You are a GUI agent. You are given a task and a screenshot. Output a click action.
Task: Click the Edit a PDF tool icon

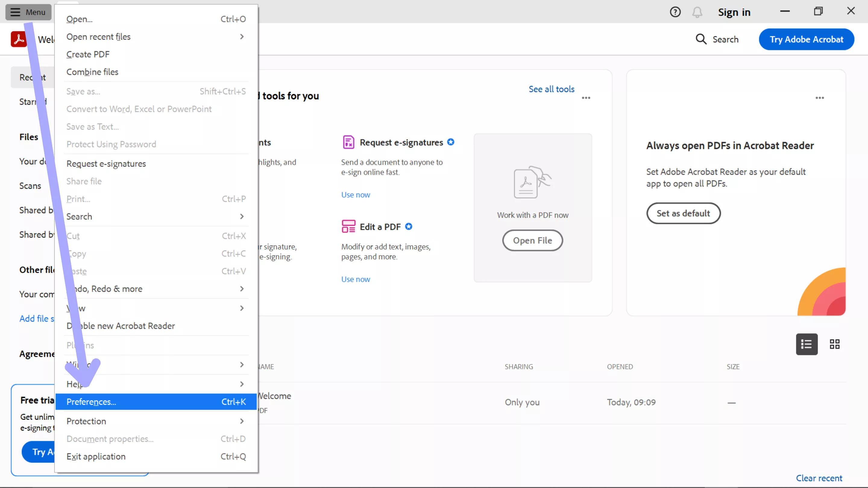point(348,226)
